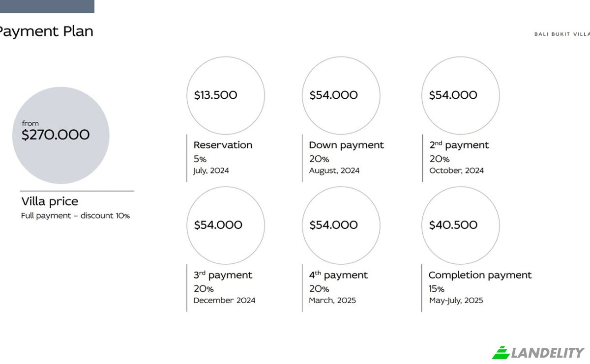Click the $13.500 reservation circle
The width and height of the screenshot is (590, 364).
226,95
